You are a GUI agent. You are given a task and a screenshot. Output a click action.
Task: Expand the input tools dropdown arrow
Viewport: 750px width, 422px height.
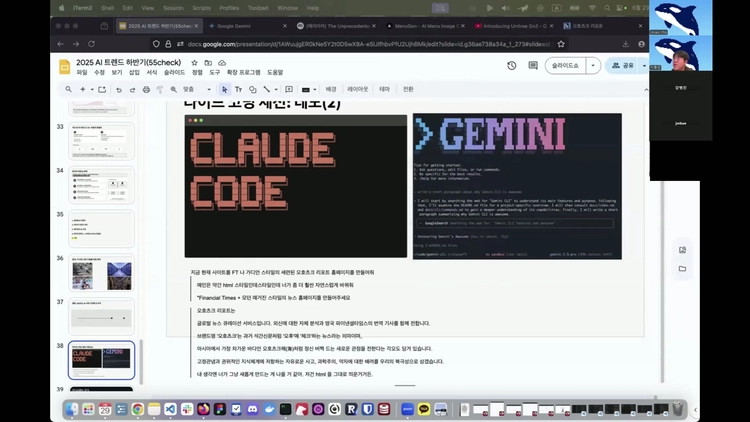(x=314, y=89)
